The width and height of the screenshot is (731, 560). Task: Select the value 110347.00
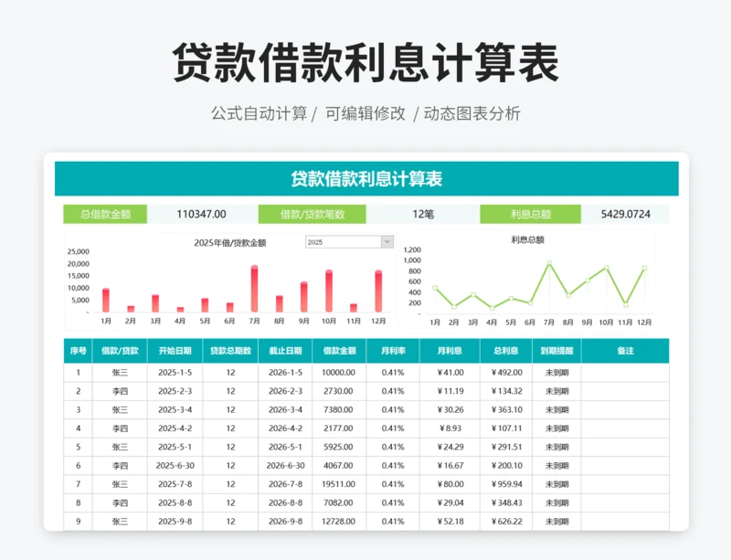(x=201, y=214)
